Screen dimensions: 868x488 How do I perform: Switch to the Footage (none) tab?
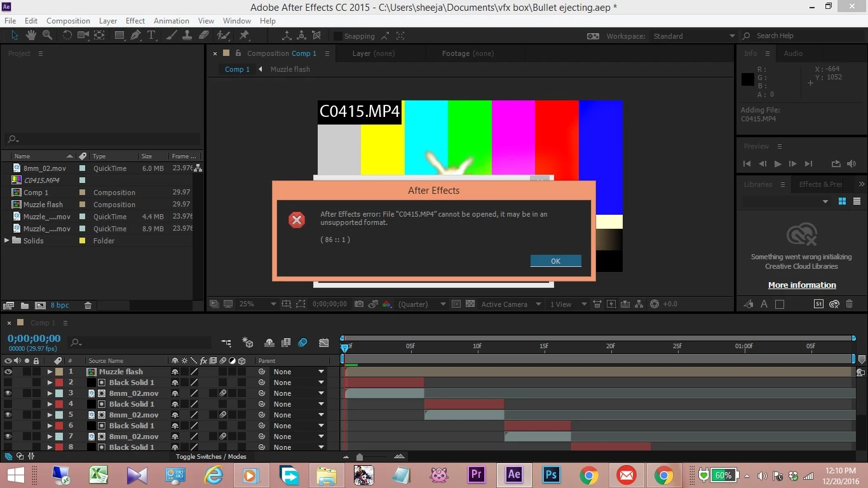468,53
